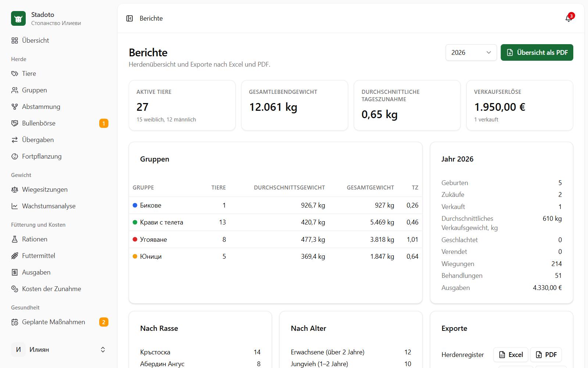The height and width of the screenshot is (368, 588).
Task: Click the Кръстоска breed row
Action: pyautogui.click(x=200, y=352)
